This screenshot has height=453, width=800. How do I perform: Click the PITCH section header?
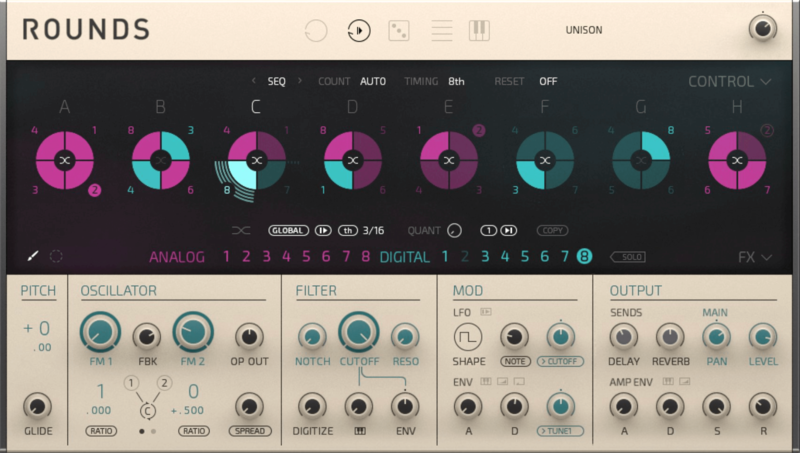(x=38, y=291)
